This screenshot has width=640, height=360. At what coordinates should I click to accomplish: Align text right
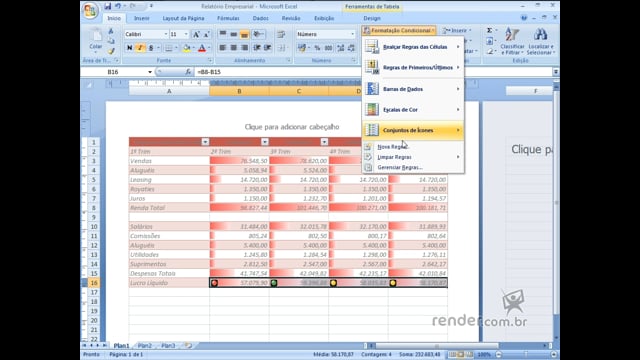coord(244,48)
